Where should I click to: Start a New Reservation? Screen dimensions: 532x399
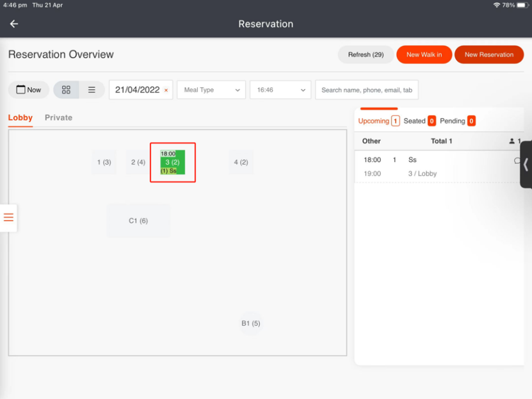point(489,54)
